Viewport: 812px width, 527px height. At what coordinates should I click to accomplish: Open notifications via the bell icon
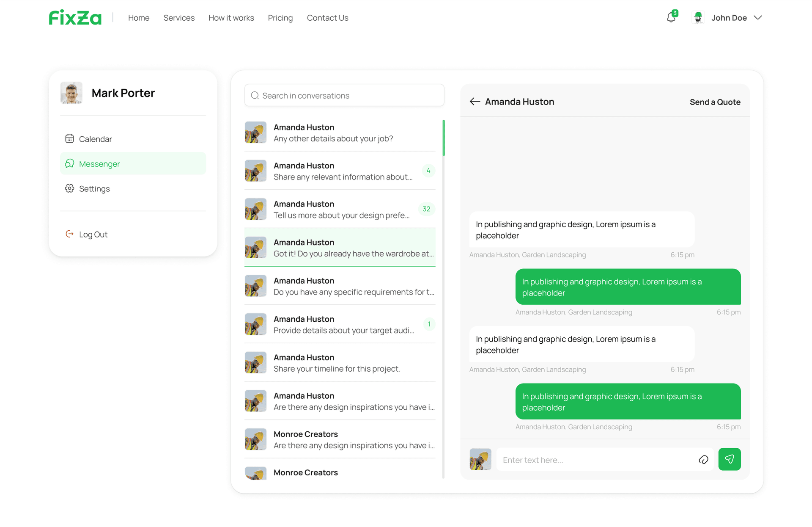tap(671, 18)
